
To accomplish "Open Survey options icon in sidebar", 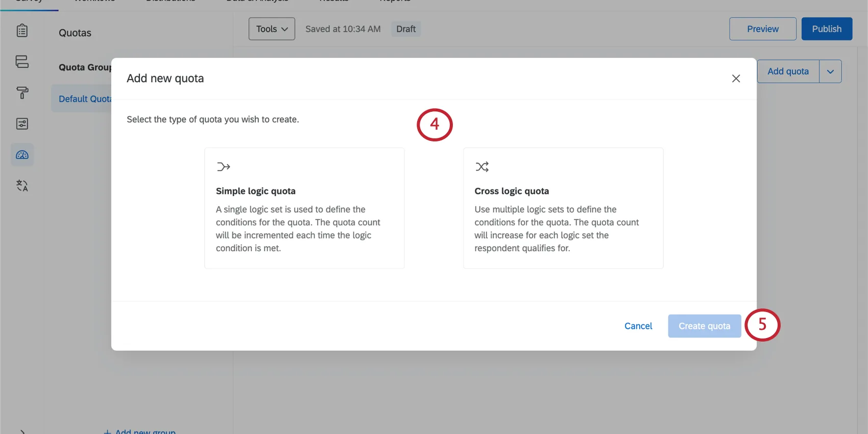I will click(x=22, y=124).
